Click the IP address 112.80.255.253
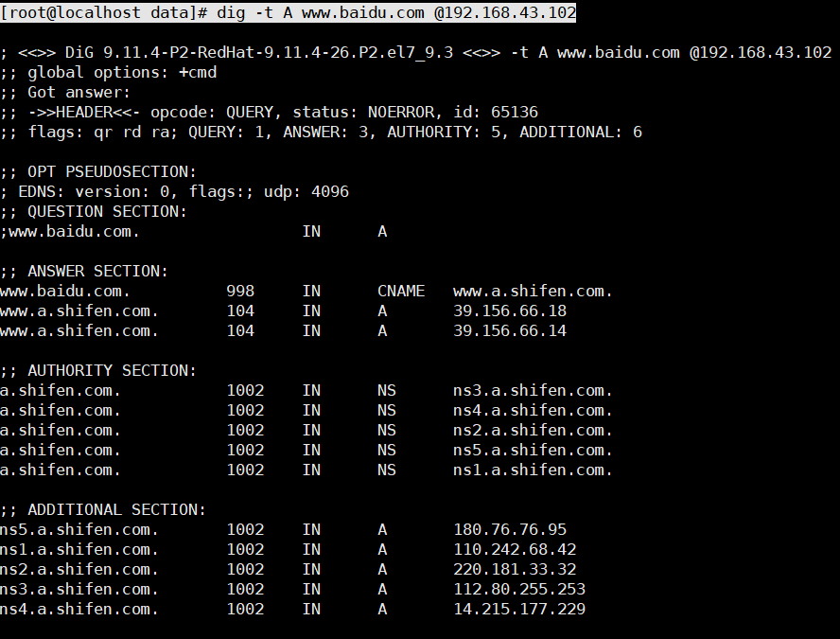 [x=519, y=589]
